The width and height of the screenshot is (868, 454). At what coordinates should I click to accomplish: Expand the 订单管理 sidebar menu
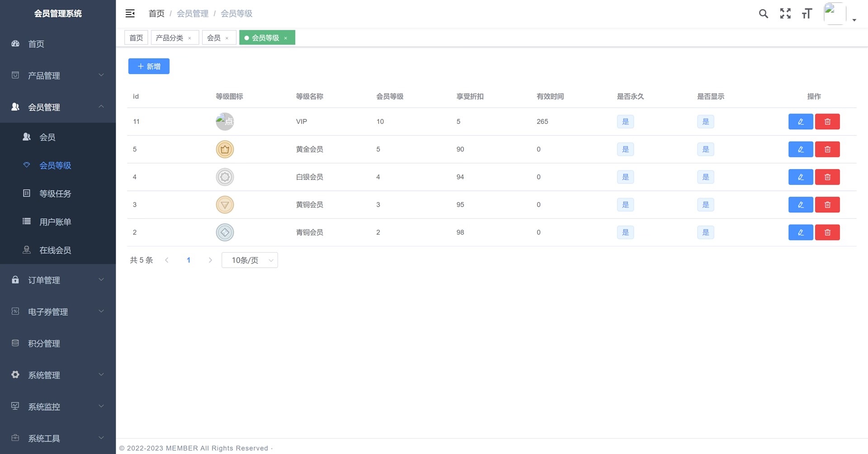tap(58, 280)
